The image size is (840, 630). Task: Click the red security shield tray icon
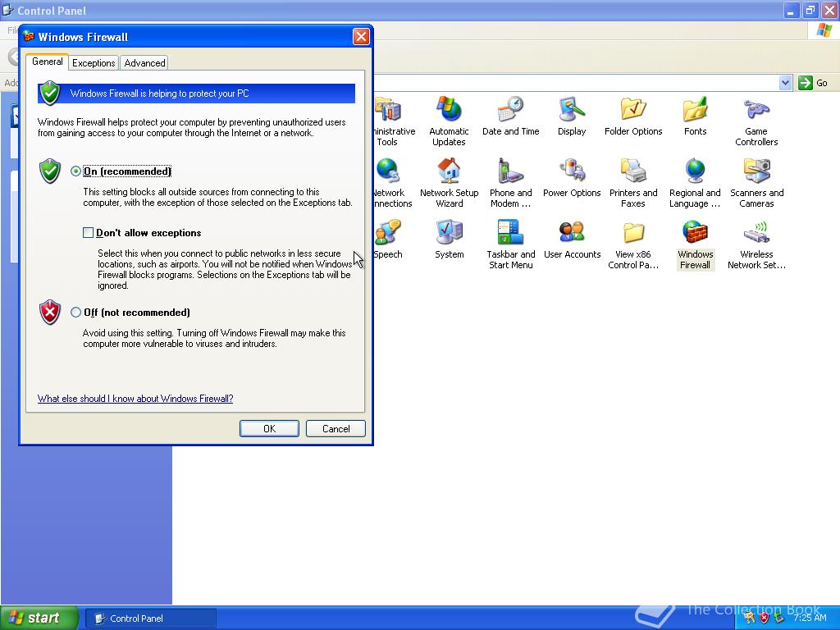tap(764, 619)
